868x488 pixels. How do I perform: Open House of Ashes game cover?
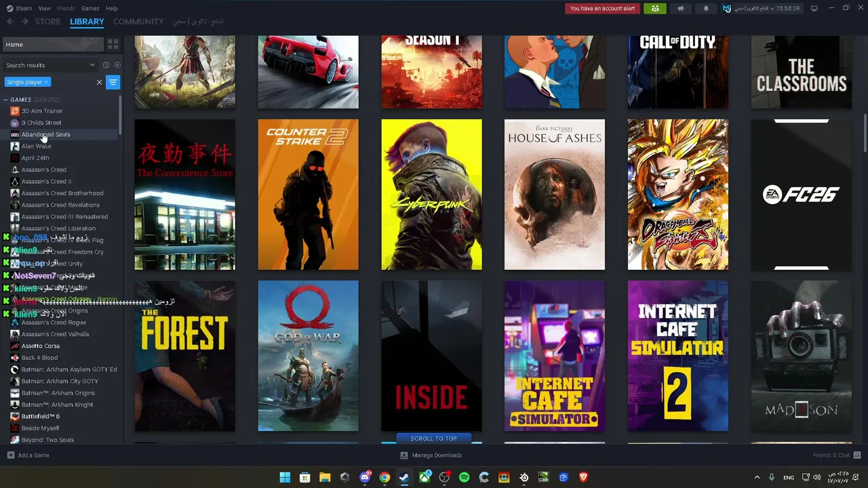click(x=555, y=195)
